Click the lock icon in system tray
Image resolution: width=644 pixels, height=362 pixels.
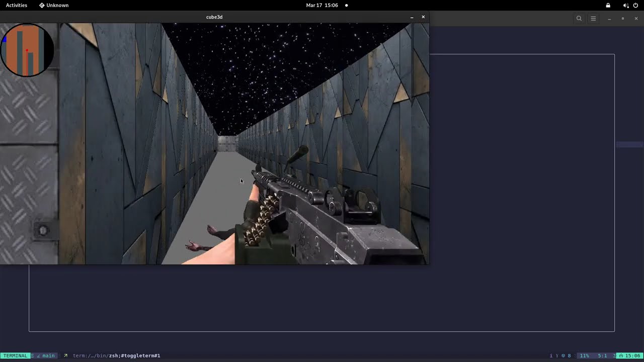pos(608,5)
